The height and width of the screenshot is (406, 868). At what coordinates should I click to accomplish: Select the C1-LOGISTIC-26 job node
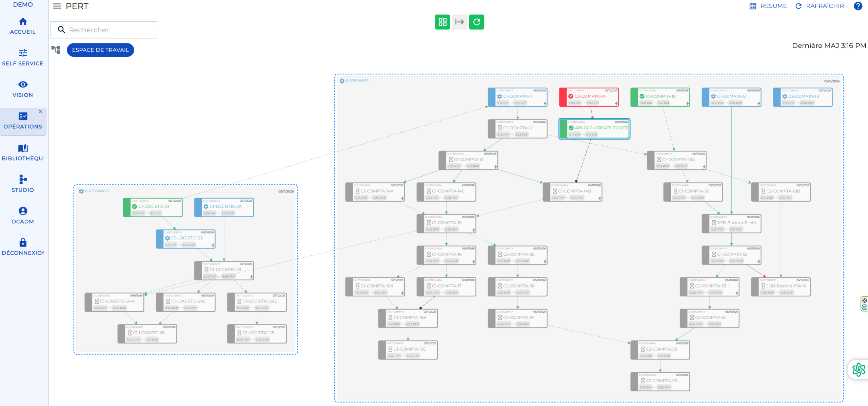[x=147, y=334]
